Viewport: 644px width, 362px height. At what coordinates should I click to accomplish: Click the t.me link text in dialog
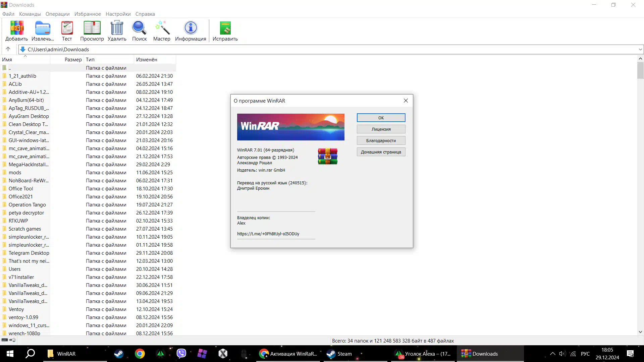(x=268, y=234)
